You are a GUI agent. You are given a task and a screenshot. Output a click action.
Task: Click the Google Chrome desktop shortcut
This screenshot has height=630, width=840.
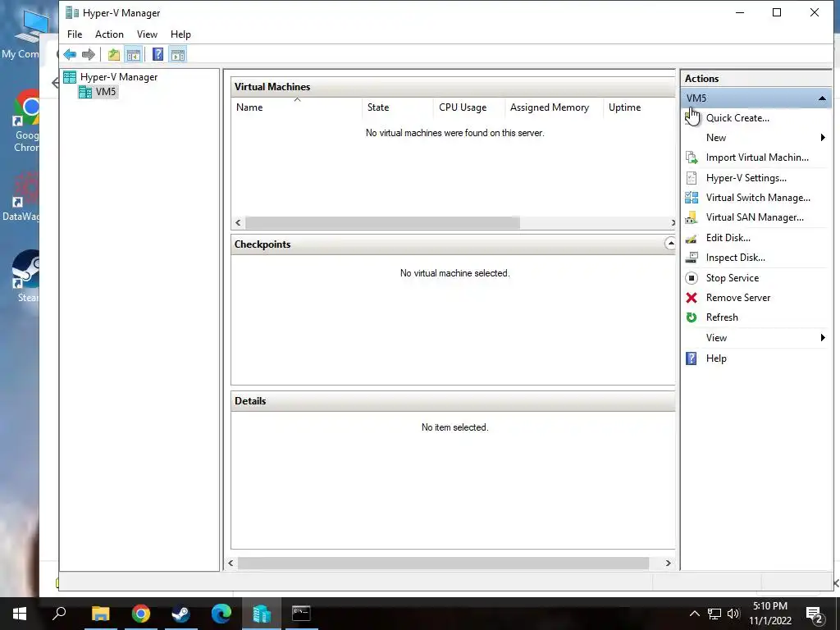click(x=25, y=121)
